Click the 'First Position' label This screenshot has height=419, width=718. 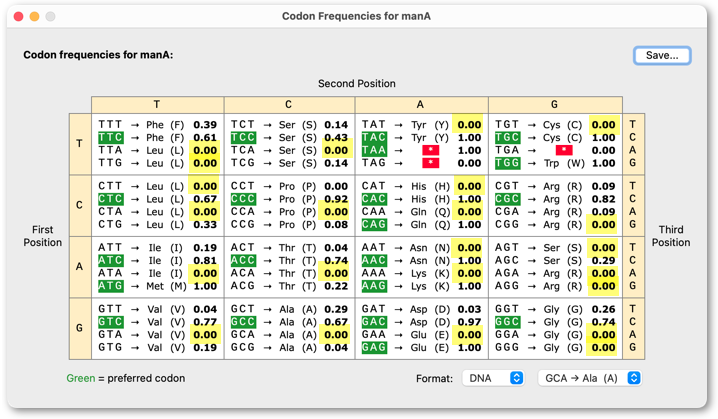(x=43, y=236)
